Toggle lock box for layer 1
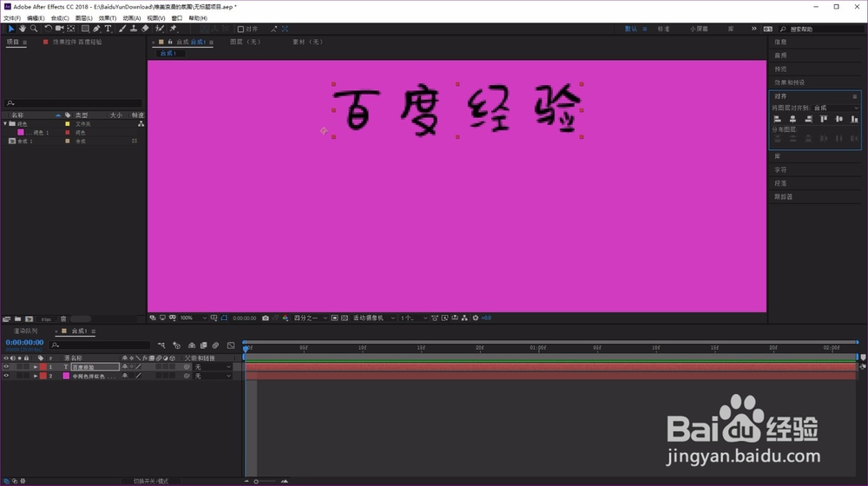The width and height of the screenshot is (868, 486). (x=26, y=367)
